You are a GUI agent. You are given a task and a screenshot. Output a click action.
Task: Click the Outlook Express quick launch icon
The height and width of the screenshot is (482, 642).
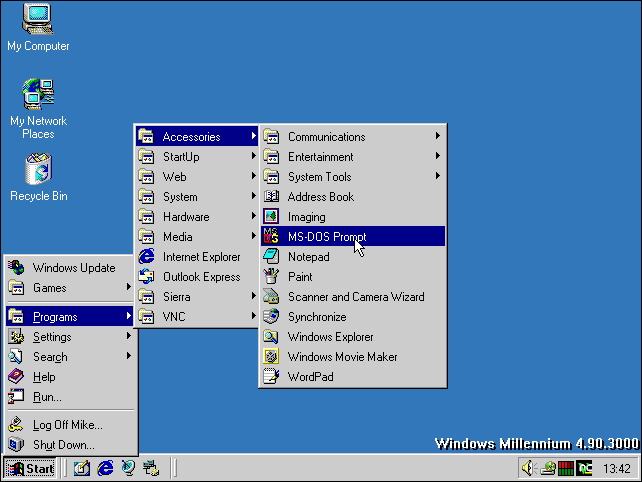[128, 468]
